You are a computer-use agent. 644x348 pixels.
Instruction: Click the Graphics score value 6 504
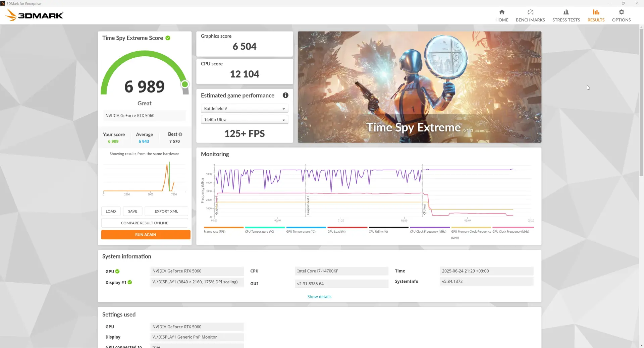coord(245,46)
